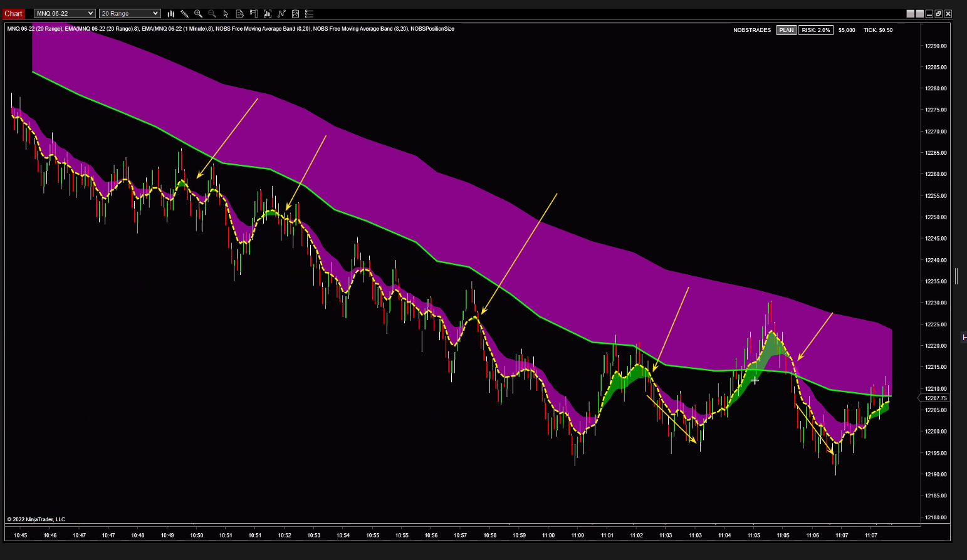Image resolution: width=967 pixels, height=560 pixels.
Task: Open the Chart Trader icon
Action: [254, 13]
